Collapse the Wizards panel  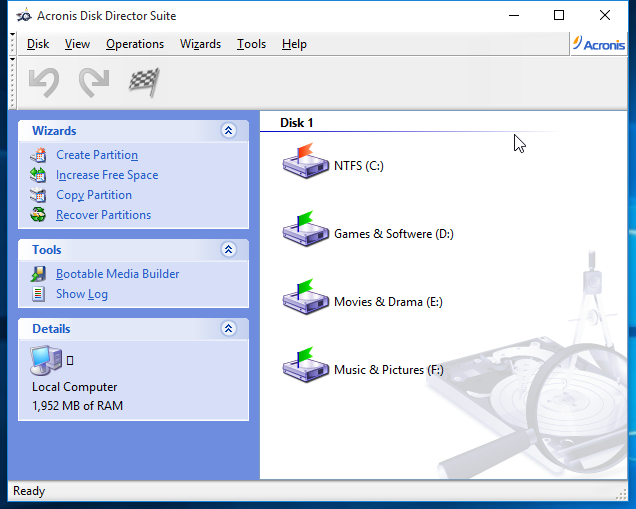coord(228,131)
